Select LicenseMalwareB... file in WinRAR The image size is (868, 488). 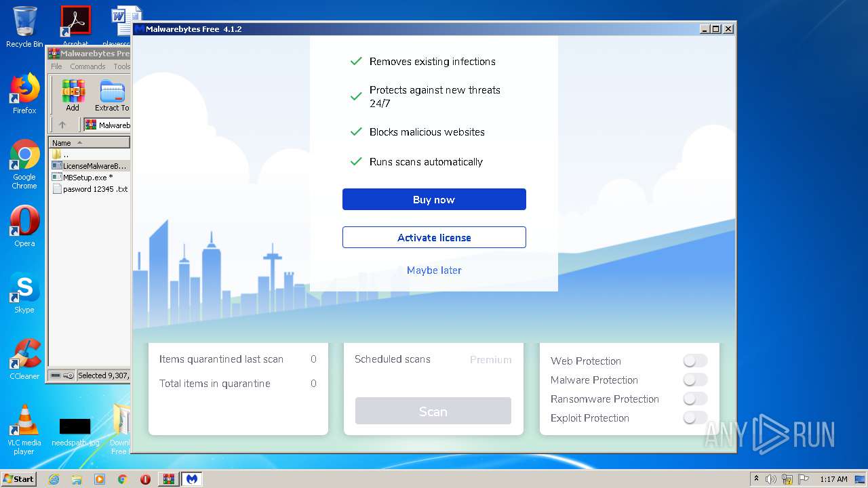89,165
